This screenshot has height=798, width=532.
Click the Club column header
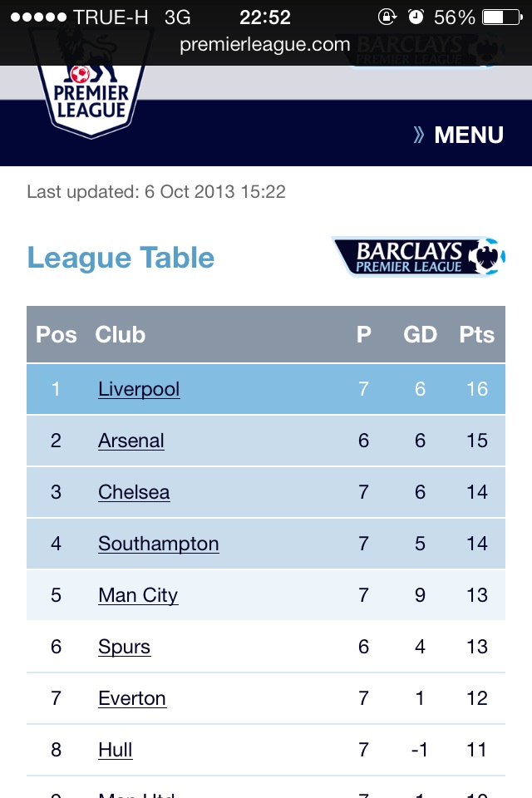121,334
